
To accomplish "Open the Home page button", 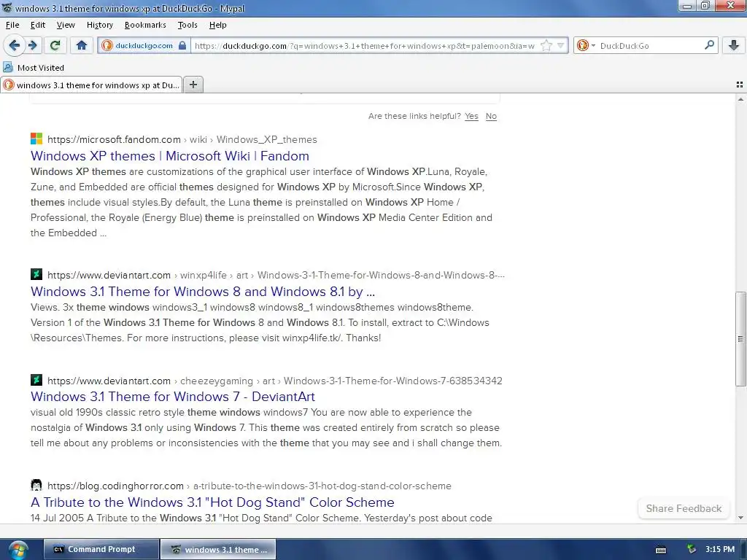I will [82, 45].
